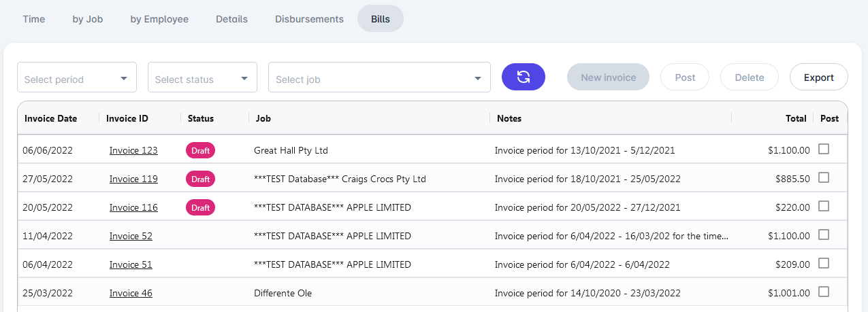868x312 pixels.
Task: Click the Draft badge on Invoice 119
Action: 200,179
